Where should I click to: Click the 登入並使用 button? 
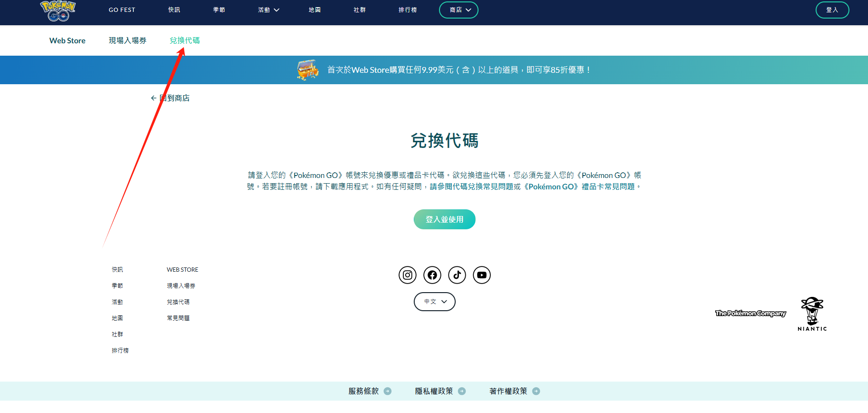[445, 219]
